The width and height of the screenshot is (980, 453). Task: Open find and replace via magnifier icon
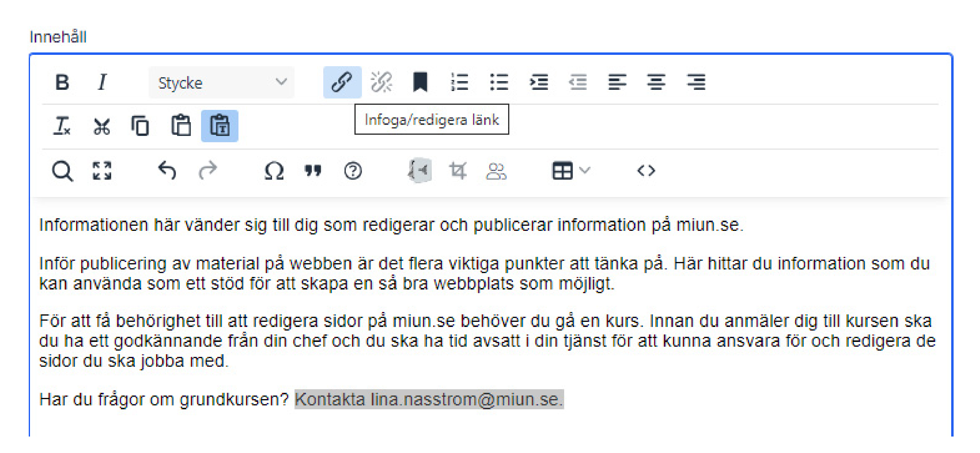(62, 171)
